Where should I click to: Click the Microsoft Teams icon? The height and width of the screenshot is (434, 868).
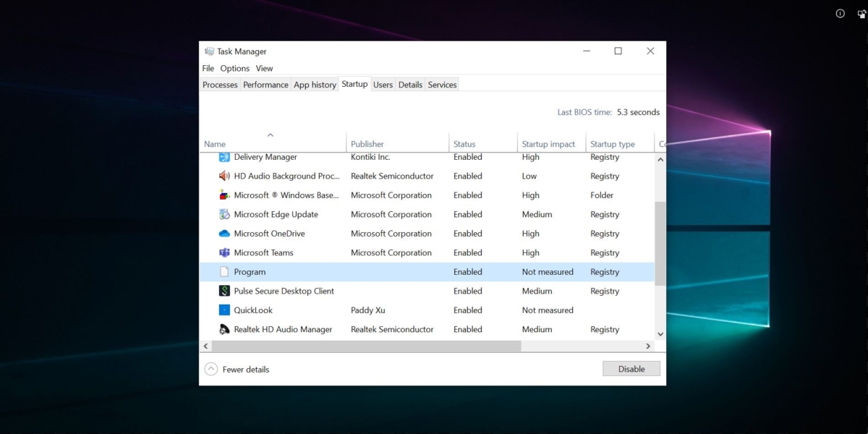pos(224,252)
